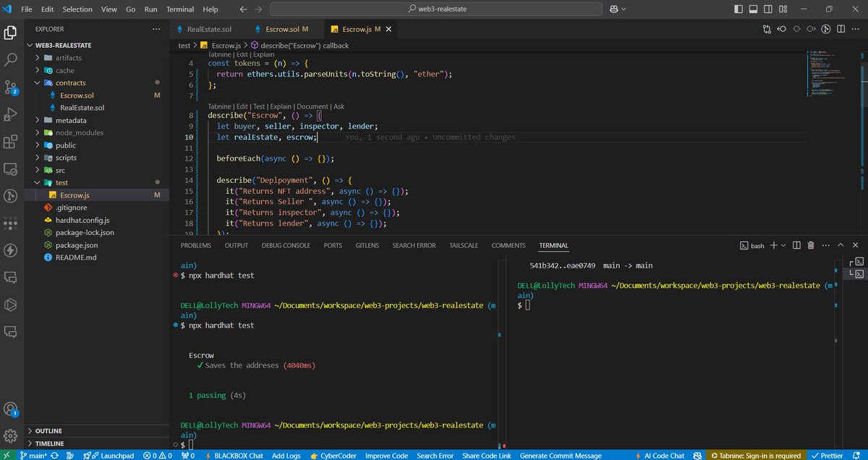Viewport: 868px width, 460px height.
Task: Open the Run and Debug view
Action: point(11,114)
